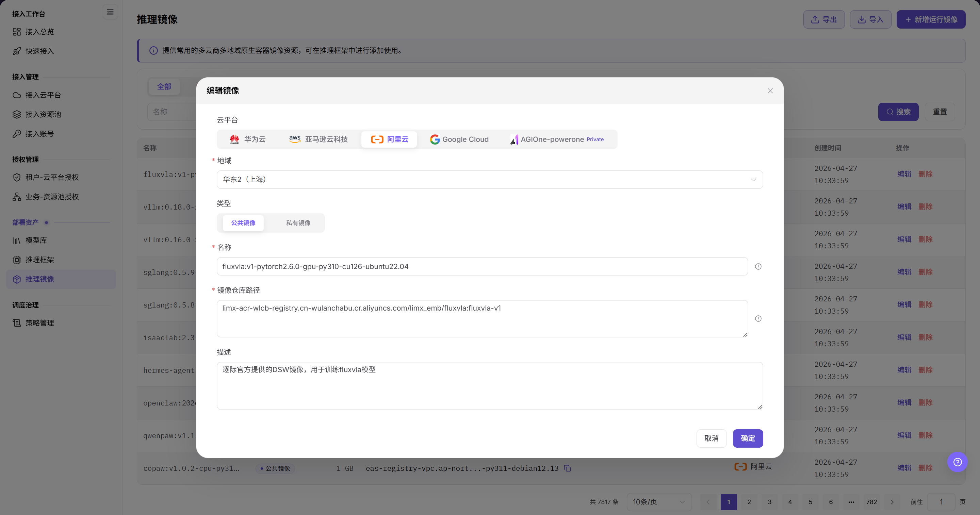Click the 镜像仓库路径 text area
This screenshot has width=980, height=515.
(x=482, y=319)
